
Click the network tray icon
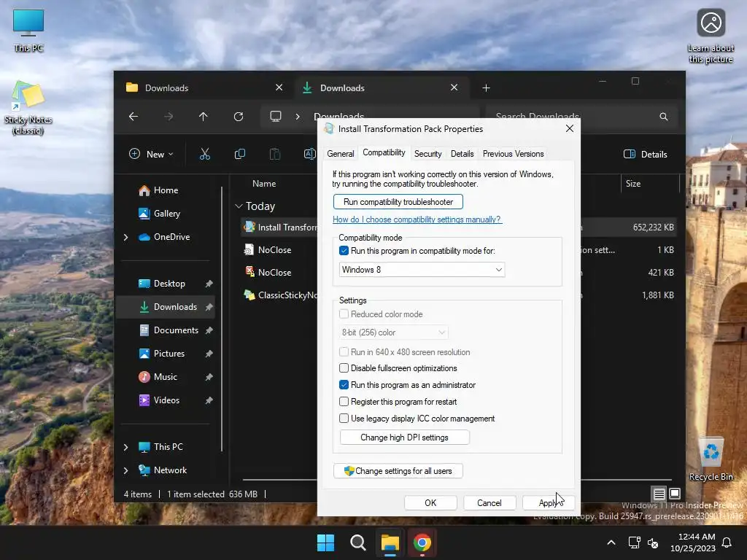[x=634, y=542]
